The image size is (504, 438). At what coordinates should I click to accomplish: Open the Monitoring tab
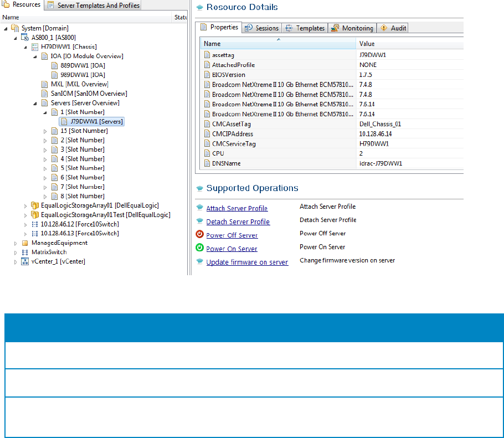[x=352, y=28]
